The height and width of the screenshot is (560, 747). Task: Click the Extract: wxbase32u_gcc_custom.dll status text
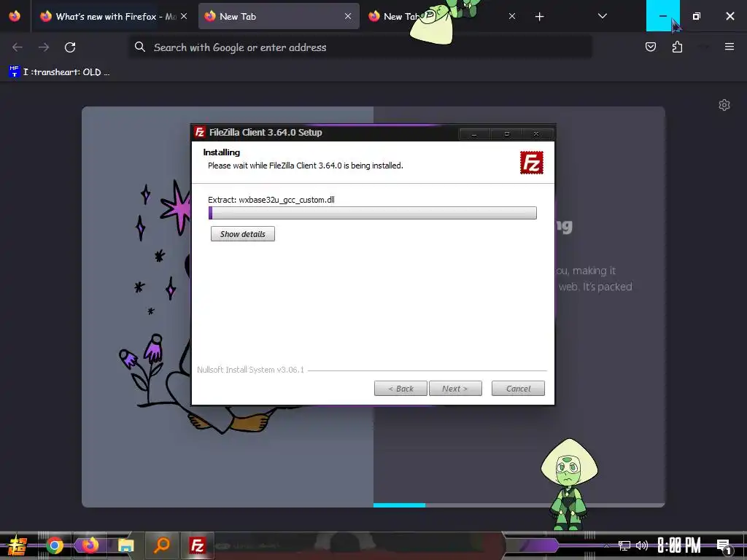[x=271, y=200]
